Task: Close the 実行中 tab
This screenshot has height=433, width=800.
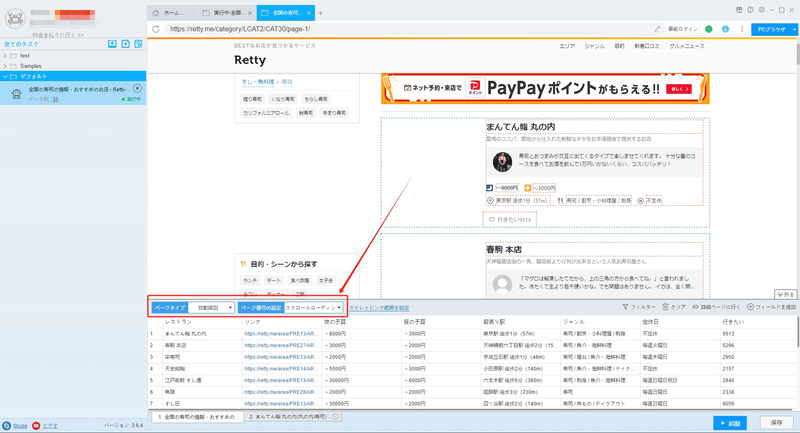Action: click(x=249, y=13)
